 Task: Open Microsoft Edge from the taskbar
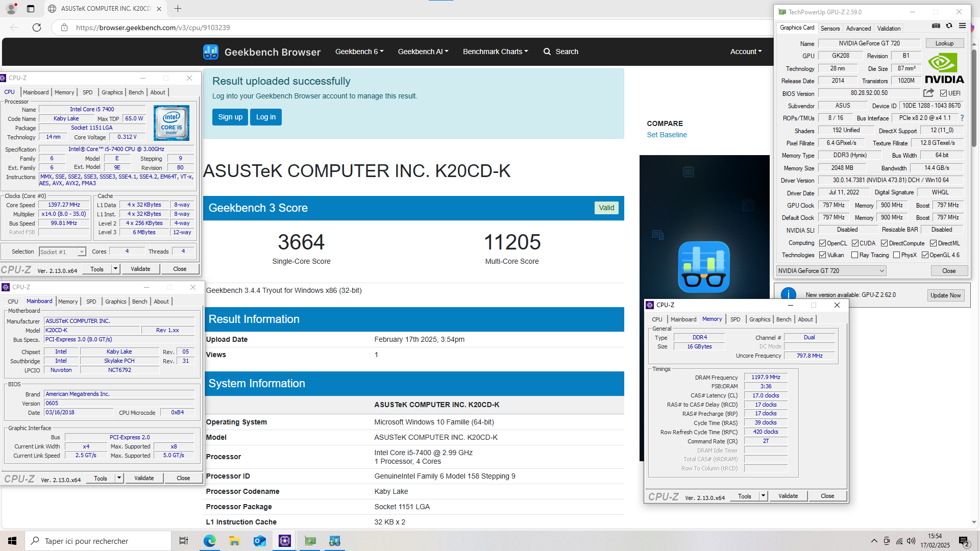[x=210, y=541]
